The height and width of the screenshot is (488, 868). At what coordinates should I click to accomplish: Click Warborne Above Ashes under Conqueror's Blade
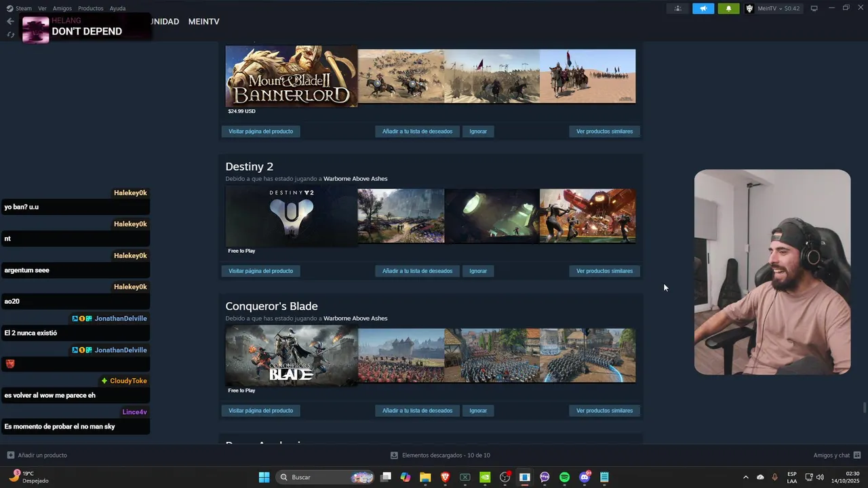[x=355, y=319]
